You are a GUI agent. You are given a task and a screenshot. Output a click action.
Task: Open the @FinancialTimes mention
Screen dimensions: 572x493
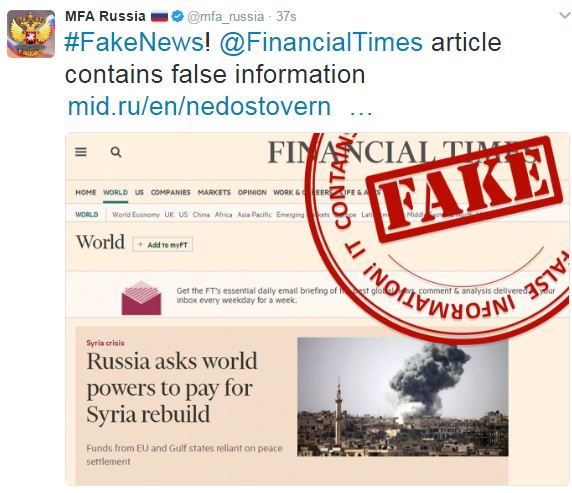(x=321, y=42)
